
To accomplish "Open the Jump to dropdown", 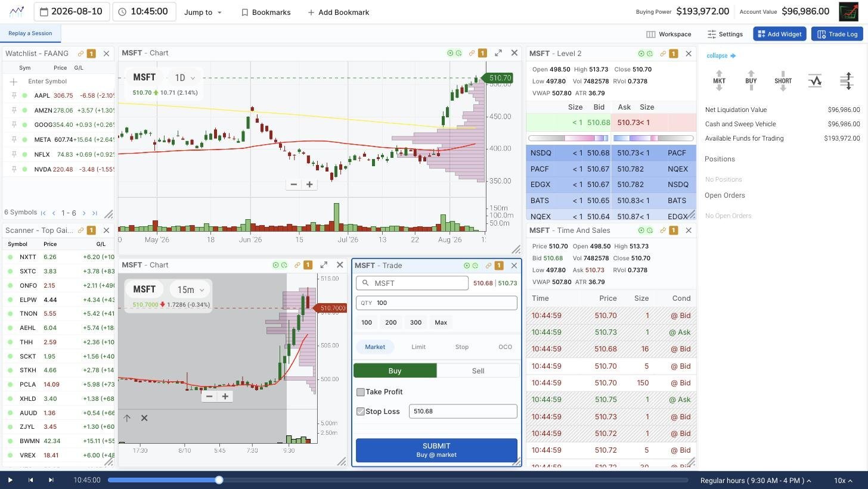I will (x=203, y=12).
